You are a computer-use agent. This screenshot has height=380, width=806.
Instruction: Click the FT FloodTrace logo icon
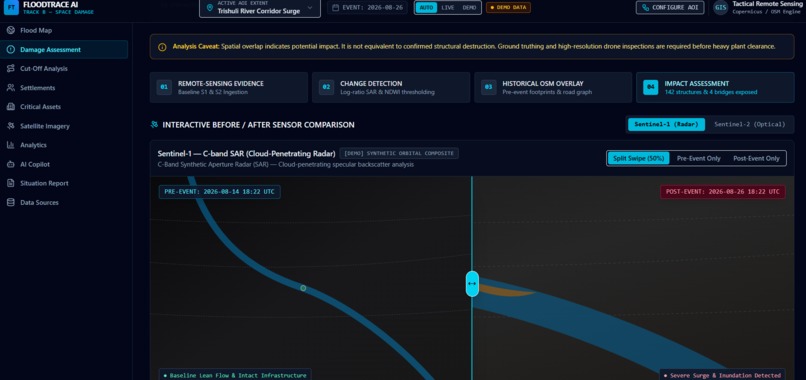point(11,7)
